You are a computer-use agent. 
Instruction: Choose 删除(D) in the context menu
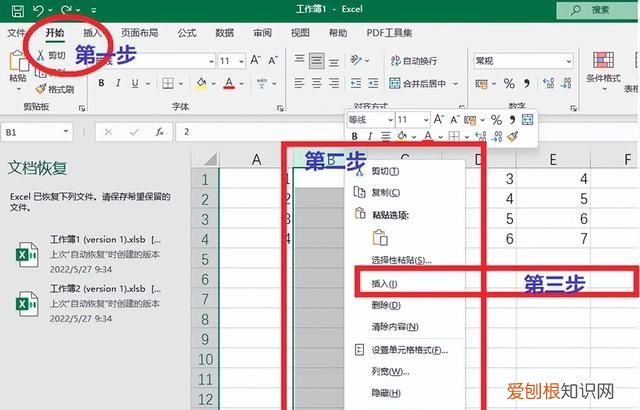tap(386, 305)
